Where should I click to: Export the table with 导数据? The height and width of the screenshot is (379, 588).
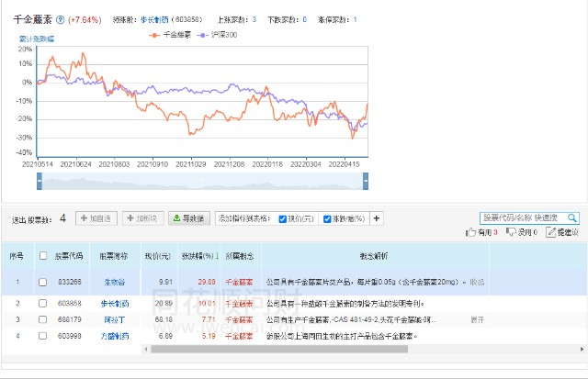point(188,218)
